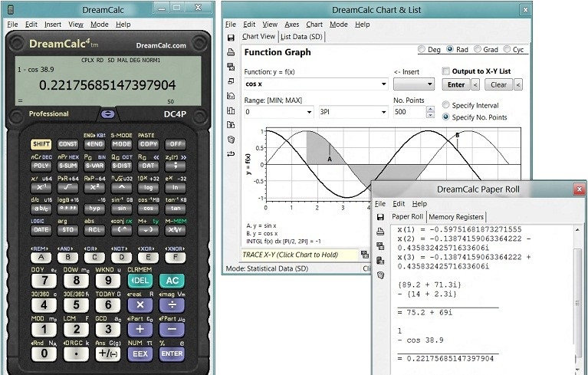Open the Axes menu in Chart & List
This screenshot has height=375, width=588.
click(x=292, y=25)
